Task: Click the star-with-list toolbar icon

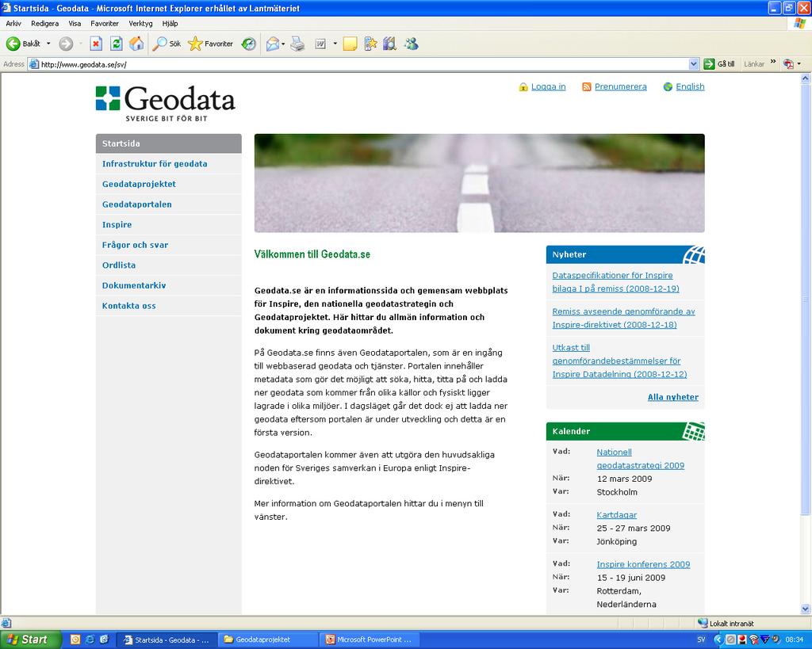Action: [370, 44]
